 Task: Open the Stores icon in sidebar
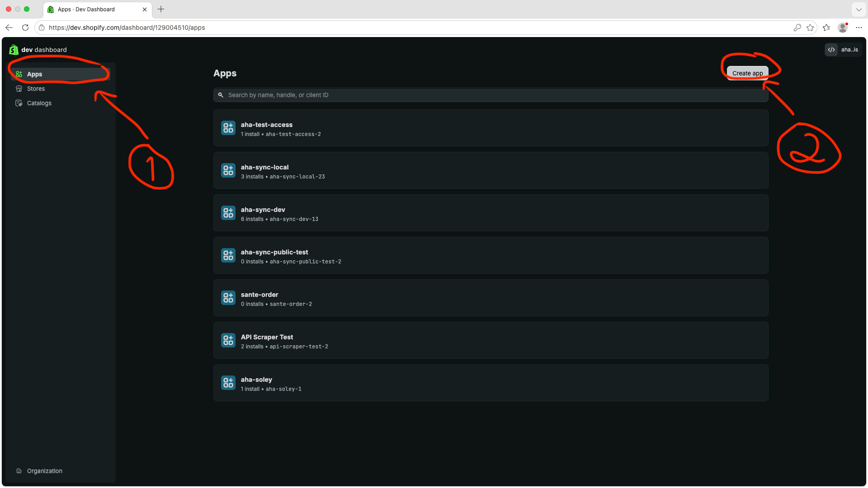click(x=19, y=89)
